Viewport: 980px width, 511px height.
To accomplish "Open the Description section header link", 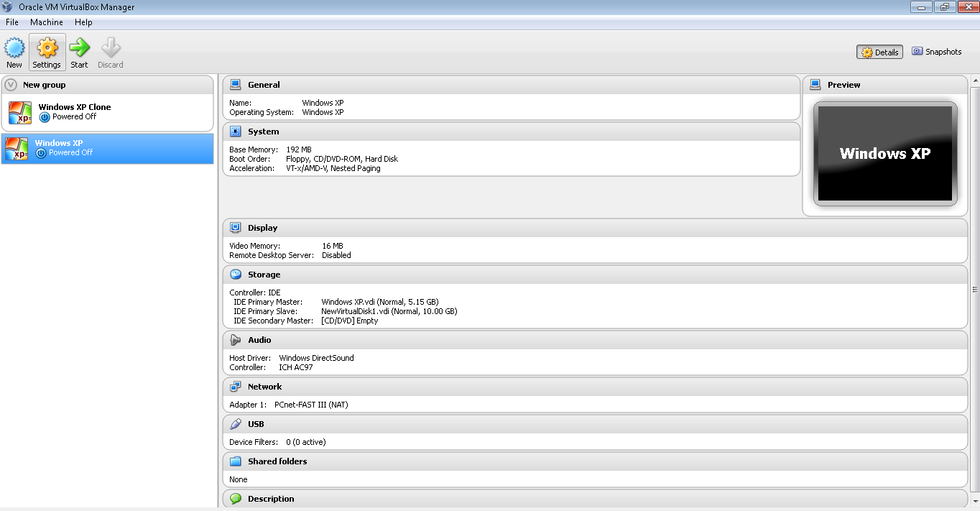I will (271, 499).
